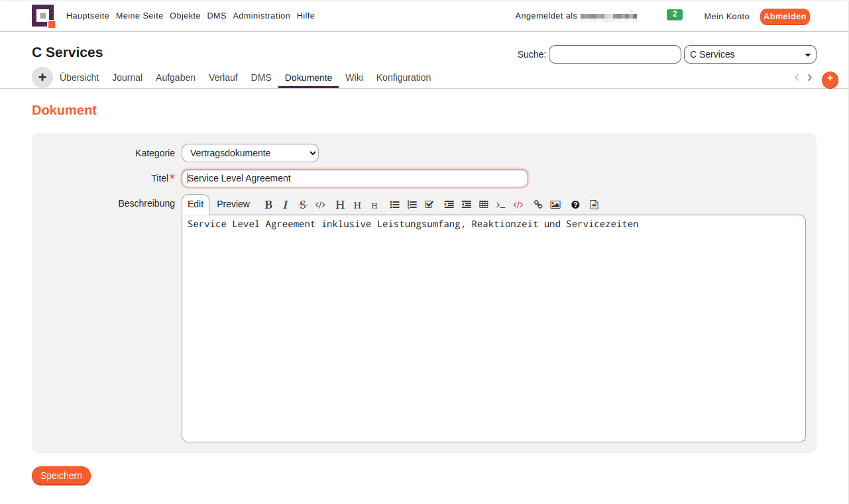
Task: Open the DMS menu
Action: pos(216,15)
